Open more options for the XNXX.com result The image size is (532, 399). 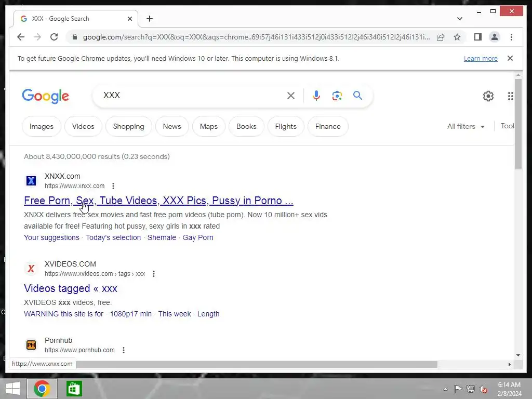pyautogui.click(x=113, y=186)
